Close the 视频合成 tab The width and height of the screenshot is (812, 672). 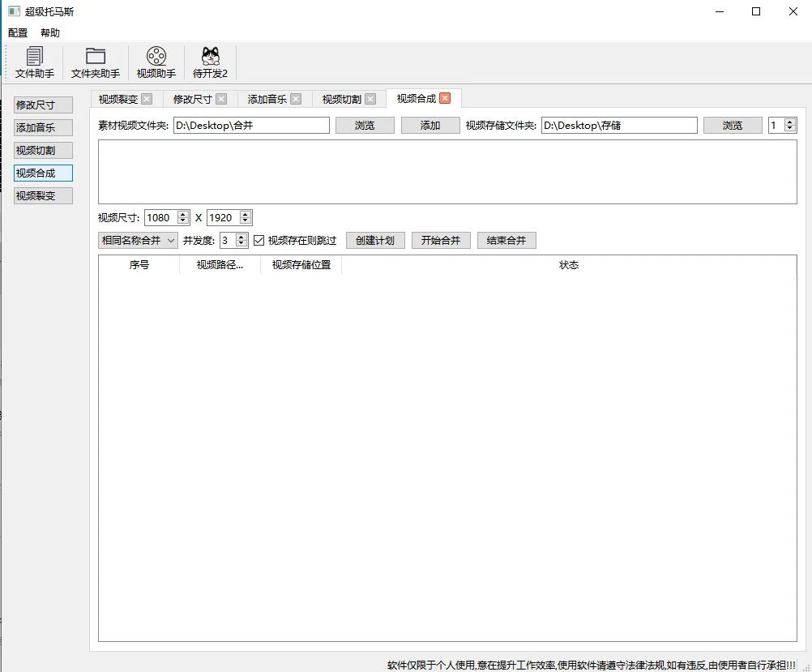445,98
